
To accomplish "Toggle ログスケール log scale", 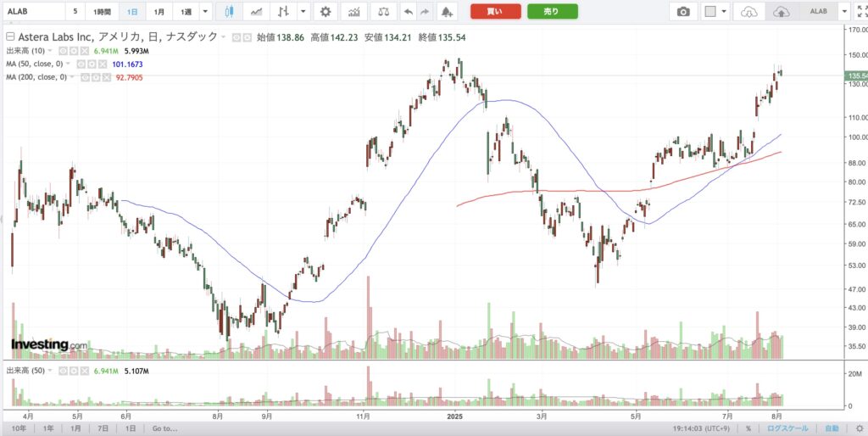I will point(787,428).
